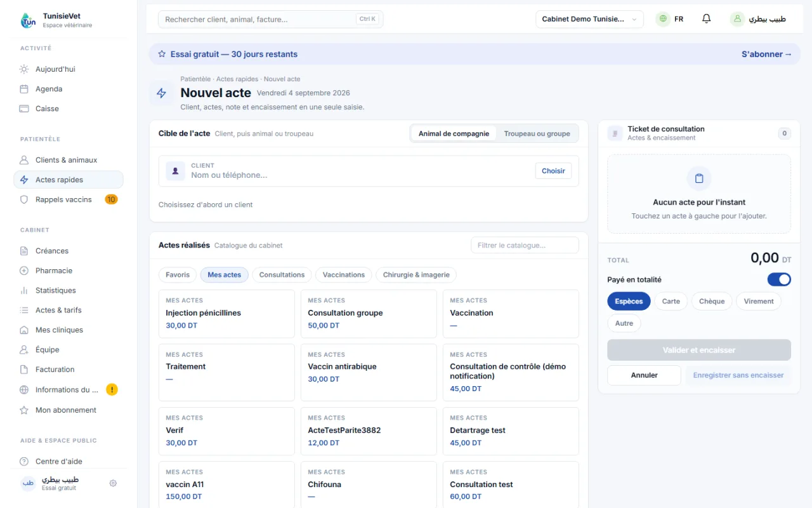
Task: Toggle the Payé en totalité switch
Action: click(779, 279)
